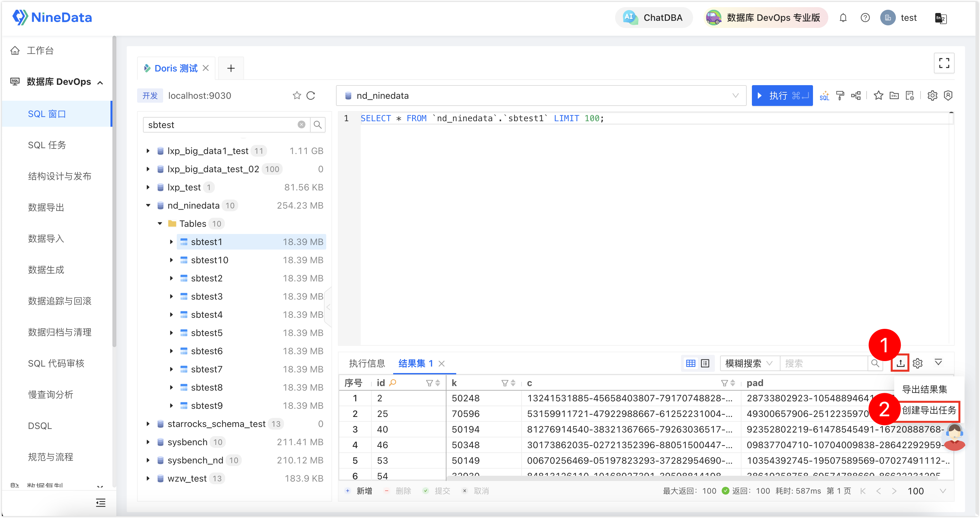Open SQL editor settings gear
Viewport: 980px width, 518px height.
(933, 96)
